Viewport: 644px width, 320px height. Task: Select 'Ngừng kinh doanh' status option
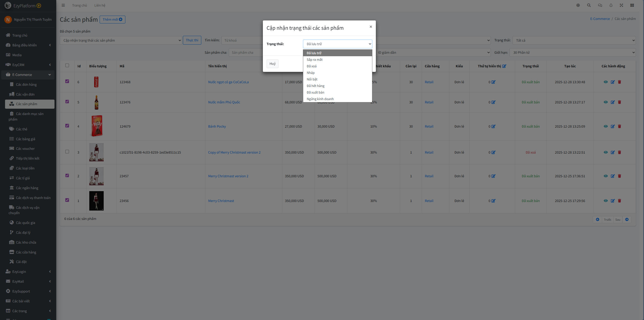click(320, 99)
